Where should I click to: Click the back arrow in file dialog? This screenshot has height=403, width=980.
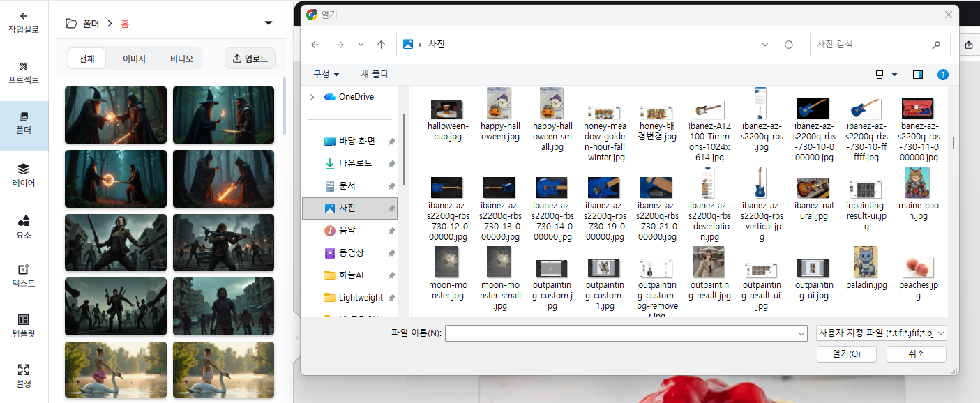315,45
